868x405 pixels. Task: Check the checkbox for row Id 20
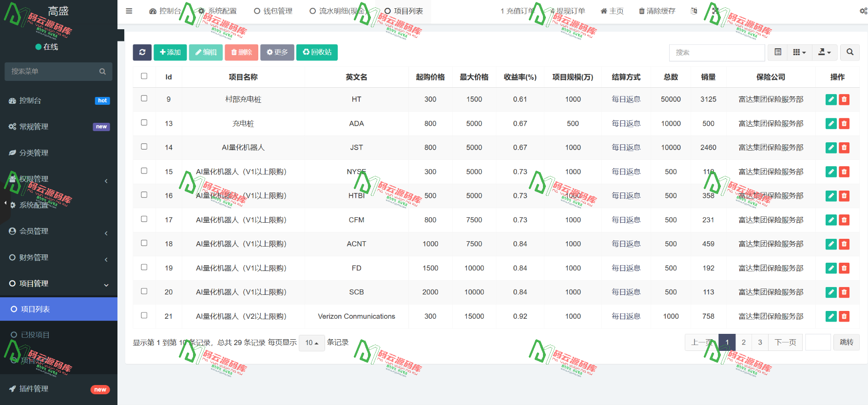pos(144,291)
